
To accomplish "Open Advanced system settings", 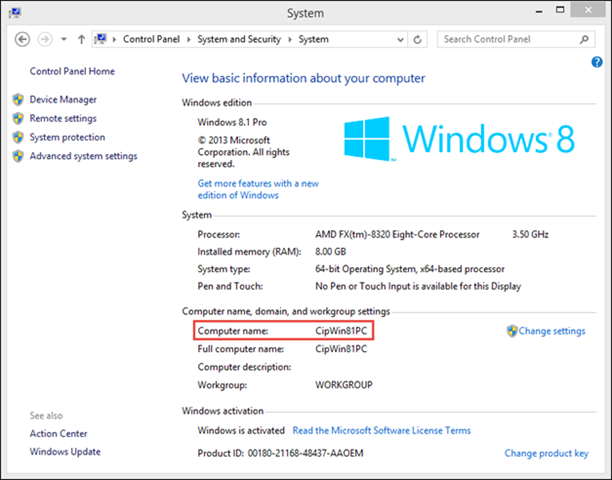I will pos(84,156).
